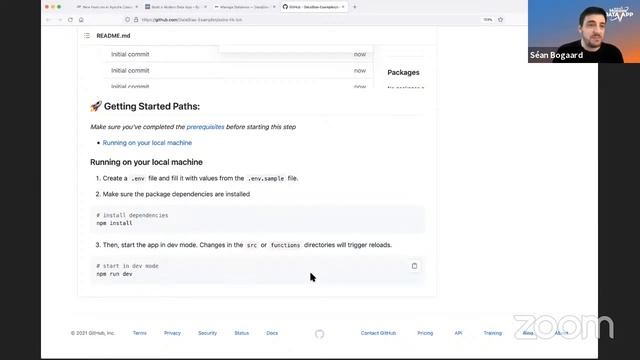Viewport: 640px width, 360px height.
Task: Click the Packages sidebar heading
Action: coord(403,72)
